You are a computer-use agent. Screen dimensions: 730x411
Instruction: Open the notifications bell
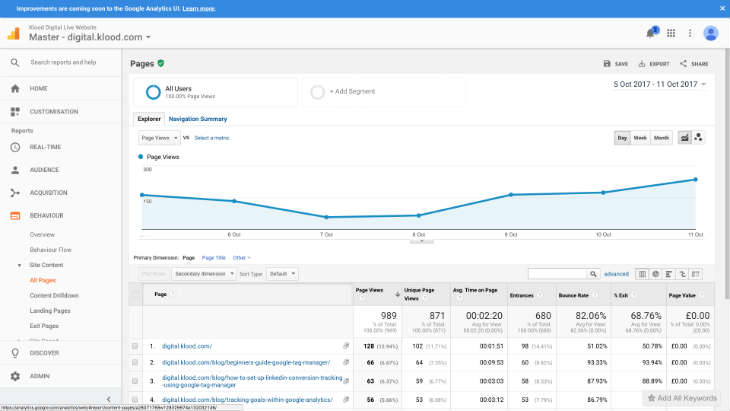click(x=652, y=33)
